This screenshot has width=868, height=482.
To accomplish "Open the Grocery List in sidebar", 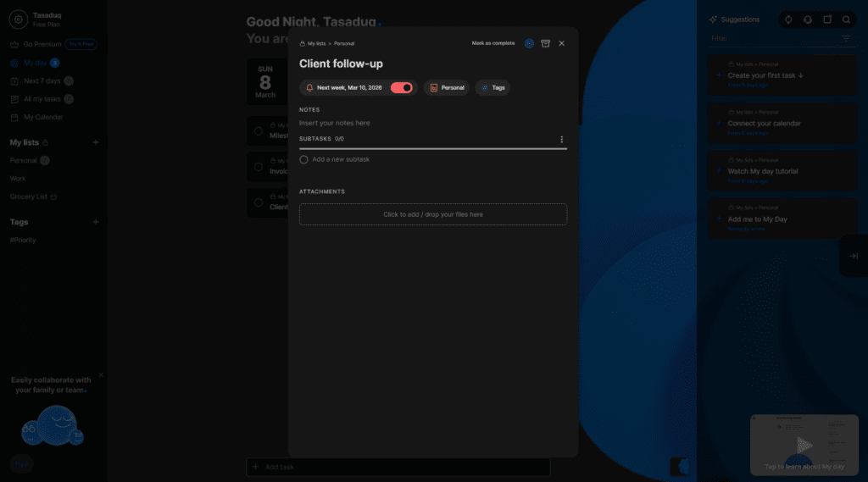I will 29,197.
